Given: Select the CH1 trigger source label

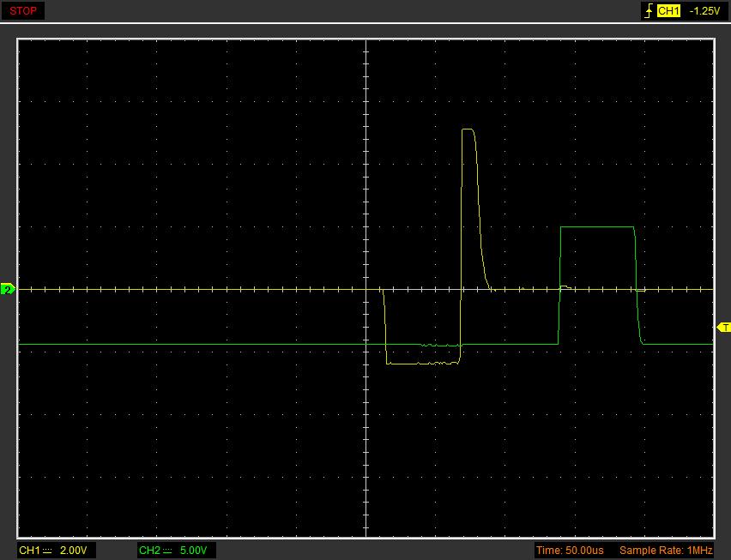Looking at the screenshot, I should tap(668, 10).
